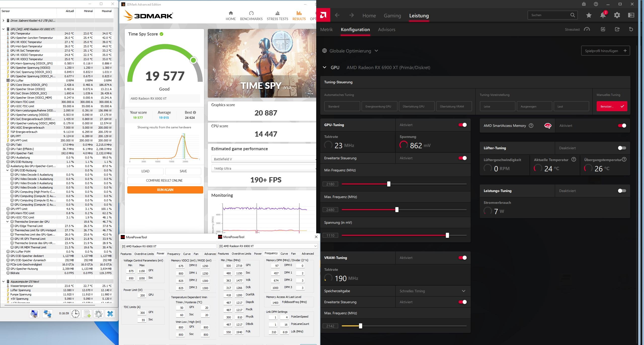The image size is (644, 345).
Task: Click the HWiNFO clock reset icon
Action: tap(75, 314)
